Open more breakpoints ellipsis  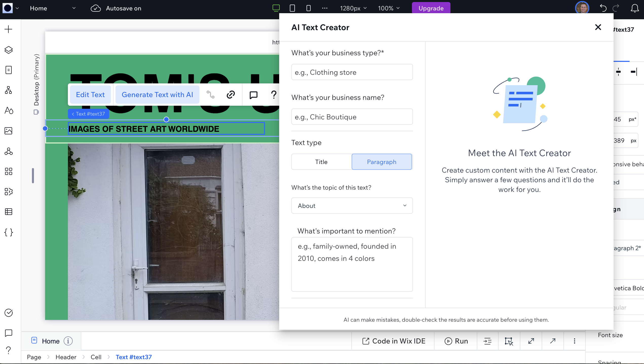pyautogui.click(x=325, y=8)
